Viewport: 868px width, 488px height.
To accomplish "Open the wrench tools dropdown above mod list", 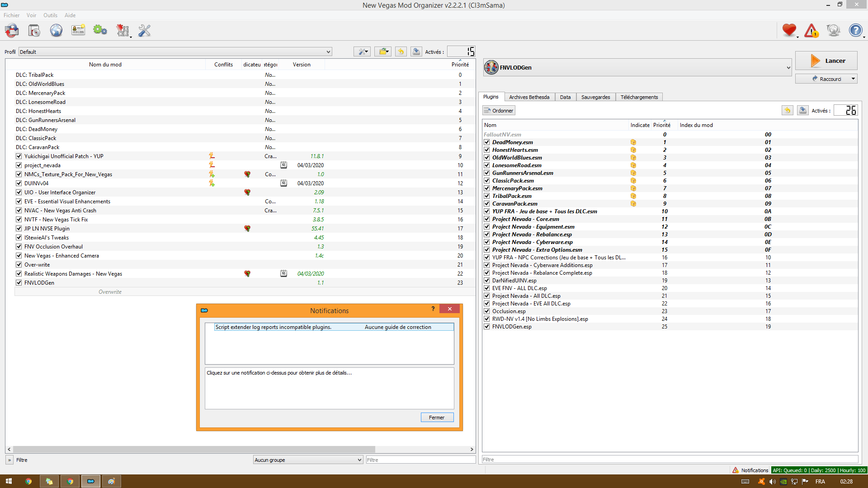I will click(x=362, y=52).
